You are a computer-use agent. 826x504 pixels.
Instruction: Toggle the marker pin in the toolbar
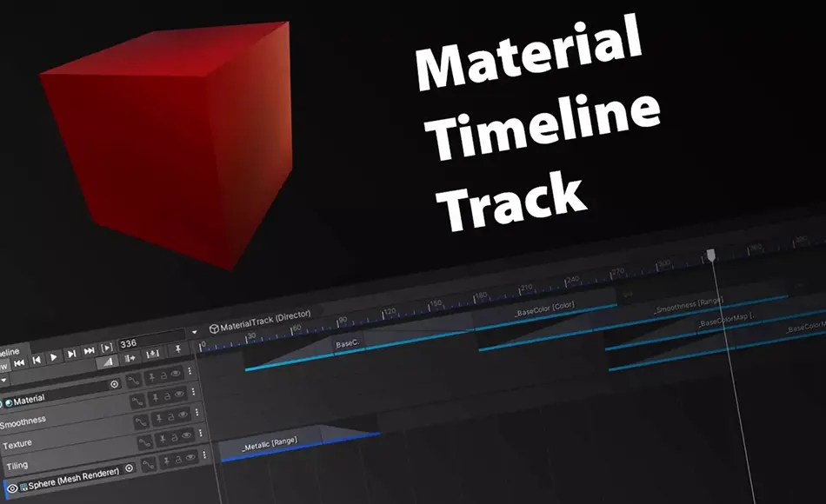point(178,348)
